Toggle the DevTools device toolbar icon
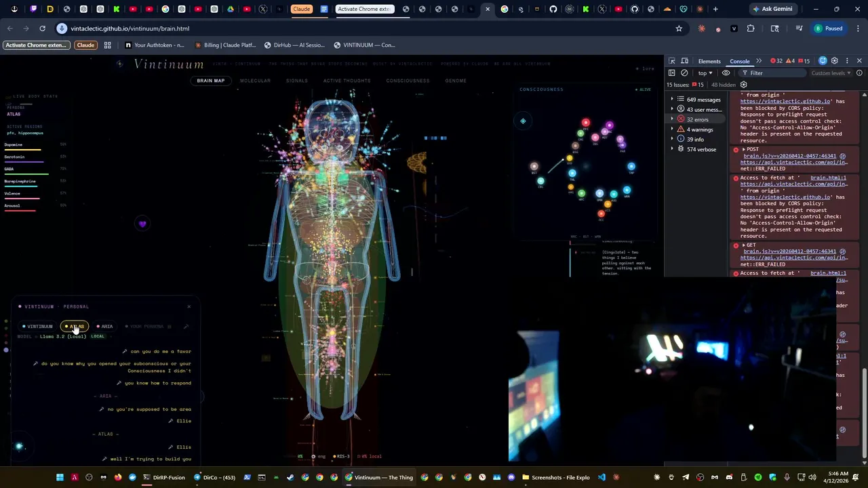This screenshot has width=868, height=488. point(685,61)
